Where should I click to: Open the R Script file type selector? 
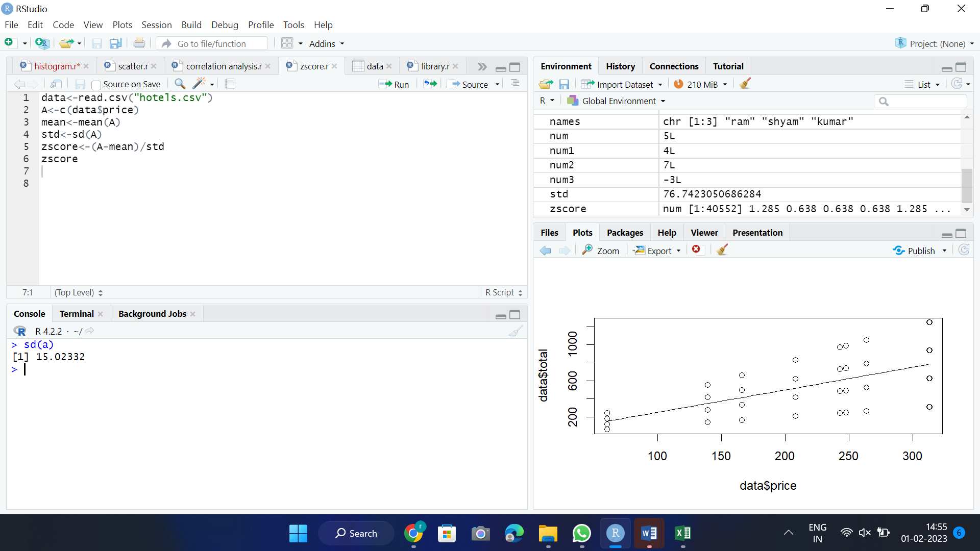click(503, 292)
